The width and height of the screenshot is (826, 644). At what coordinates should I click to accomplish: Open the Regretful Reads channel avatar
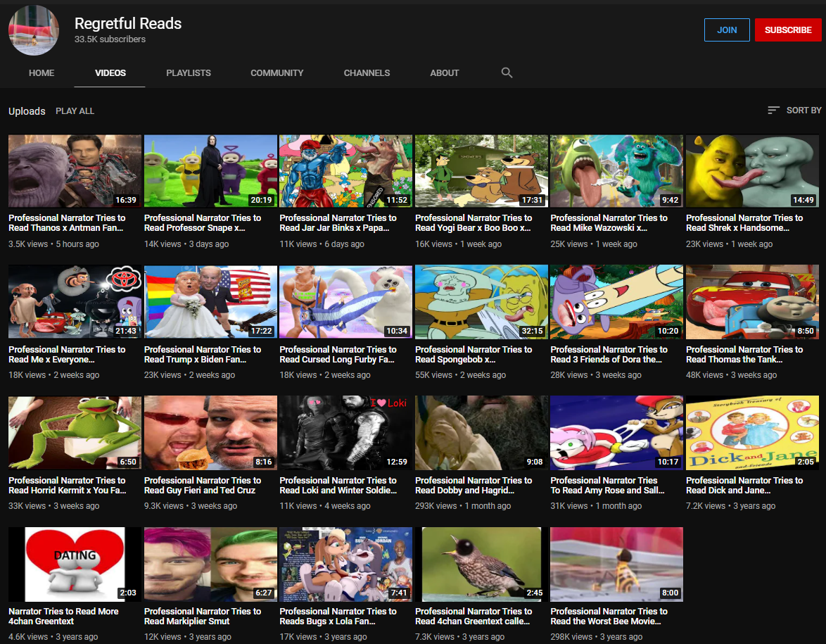point(34,30)
